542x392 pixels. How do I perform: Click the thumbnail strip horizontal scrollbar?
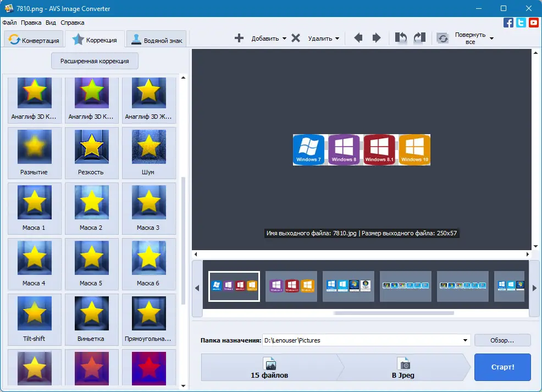pos(394,313)
